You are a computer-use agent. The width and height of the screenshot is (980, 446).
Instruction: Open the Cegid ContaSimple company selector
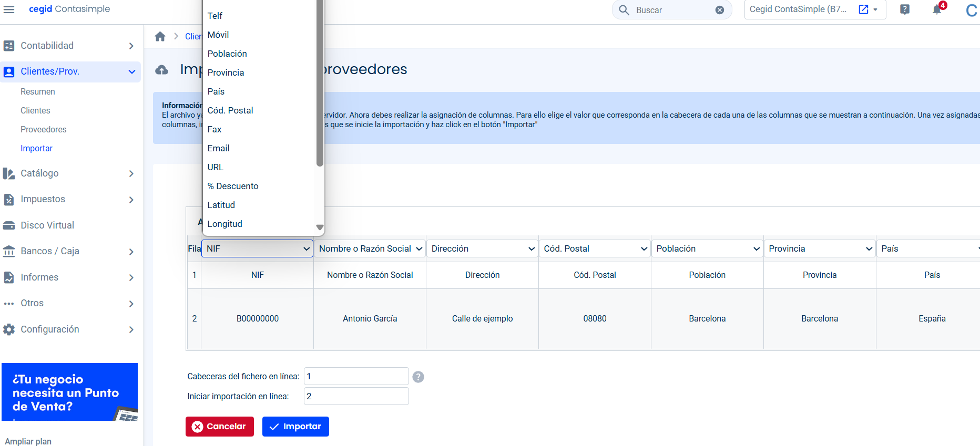815,9
